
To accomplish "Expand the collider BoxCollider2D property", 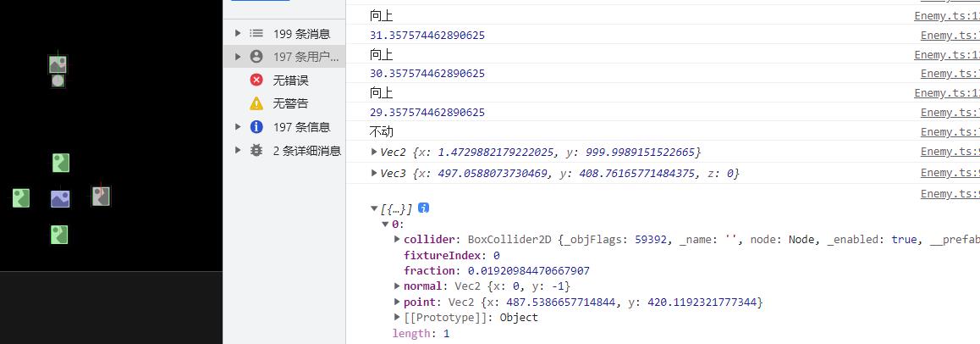I will [x=397, y=240].
